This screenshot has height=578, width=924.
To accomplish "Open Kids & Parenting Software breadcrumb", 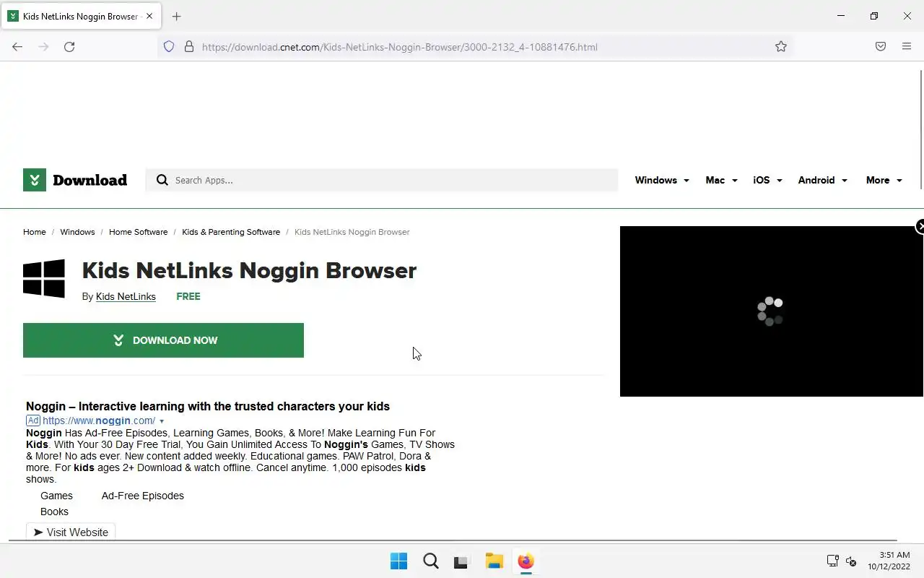I will point(231,232).
